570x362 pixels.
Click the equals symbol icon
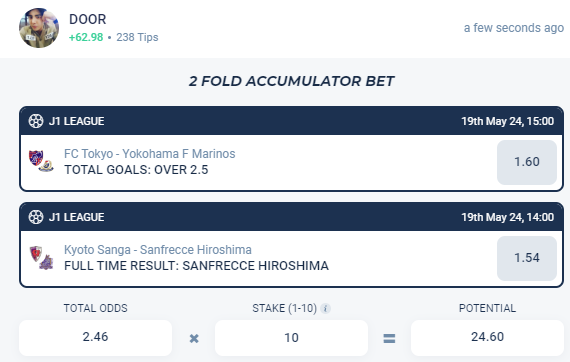[389, 339]
